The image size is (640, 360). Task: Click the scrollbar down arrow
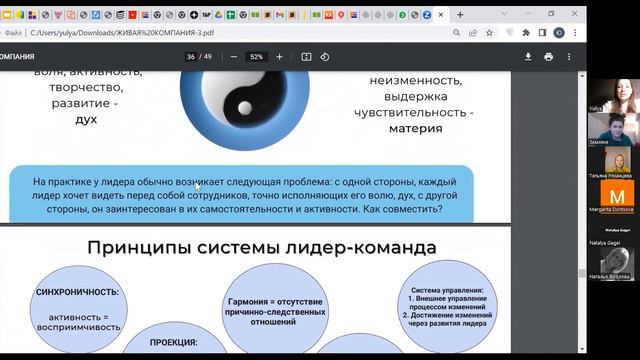[x=582, y=349]
